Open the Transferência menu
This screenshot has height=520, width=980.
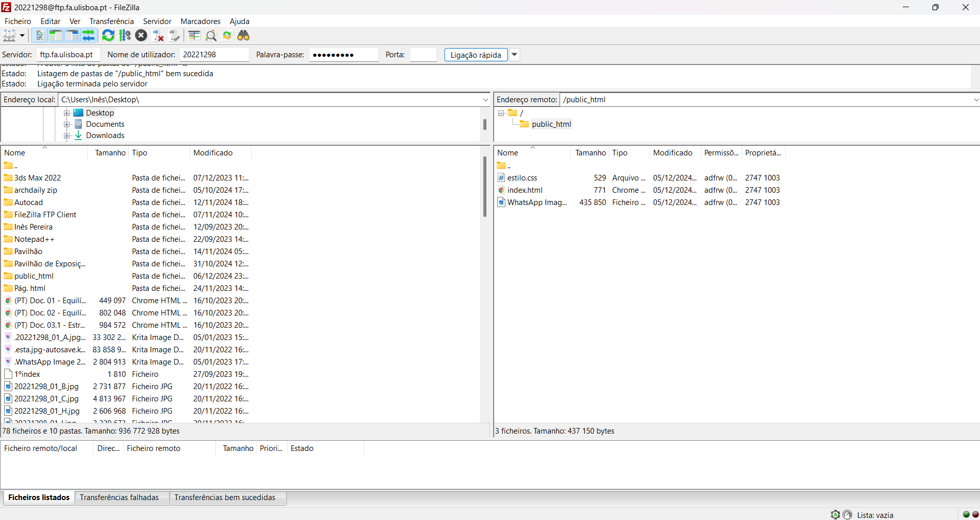coord(112,21)
